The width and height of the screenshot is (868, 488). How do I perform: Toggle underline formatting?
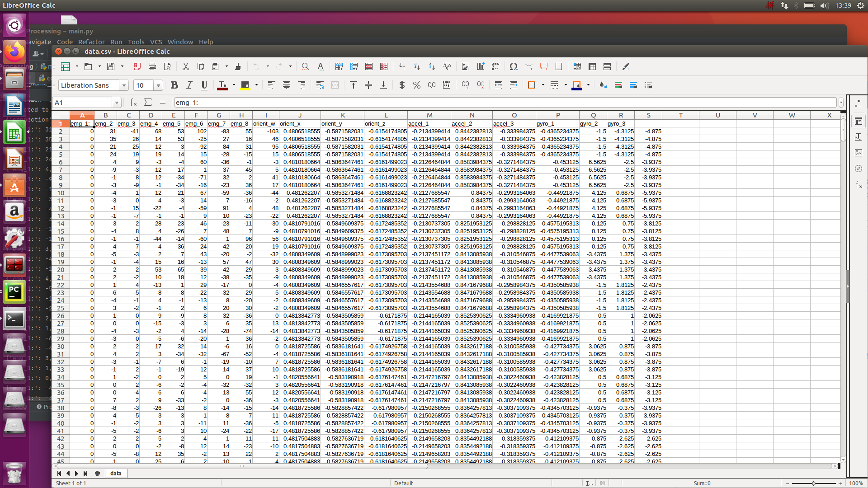coord(204,85)
